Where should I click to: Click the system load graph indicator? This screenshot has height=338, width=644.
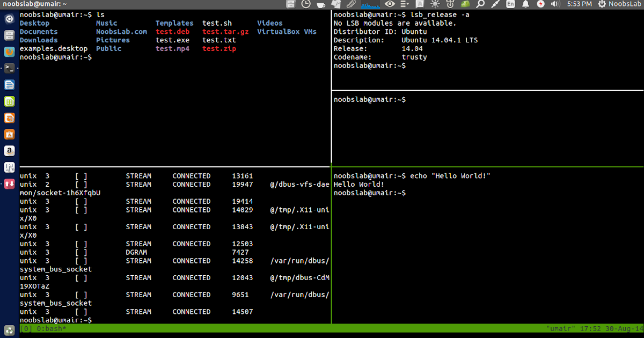(369, 4)
